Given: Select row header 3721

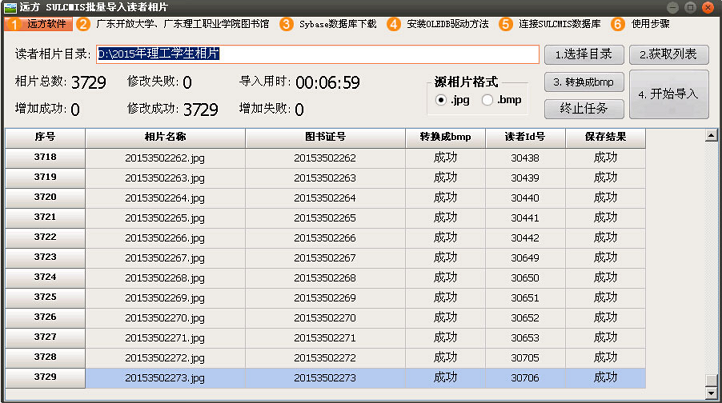Looking at the screenshot, I should 45,218.
